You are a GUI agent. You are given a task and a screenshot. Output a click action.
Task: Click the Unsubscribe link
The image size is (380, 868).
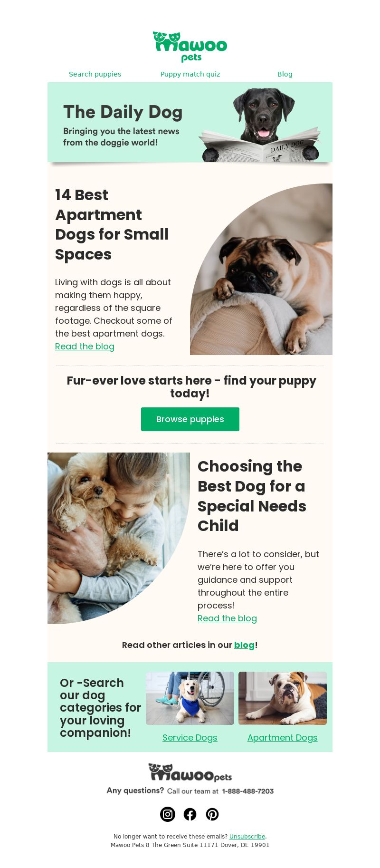click(247, 837)
